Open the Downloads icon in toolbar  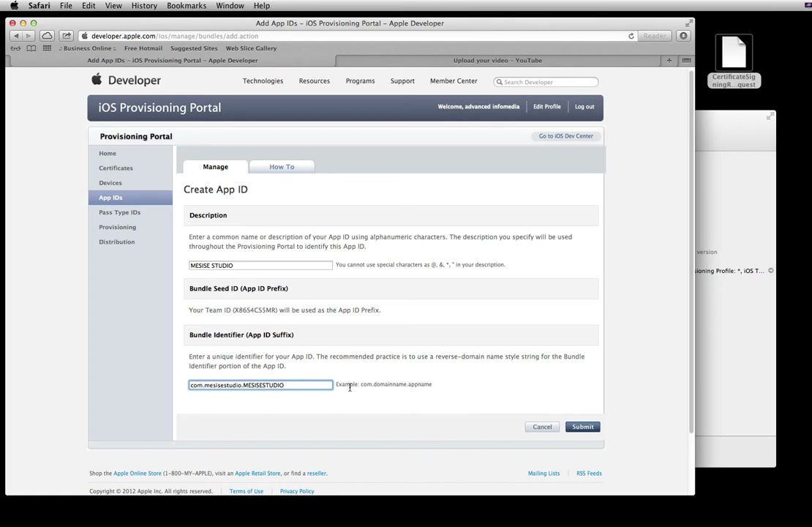point(683,36)
